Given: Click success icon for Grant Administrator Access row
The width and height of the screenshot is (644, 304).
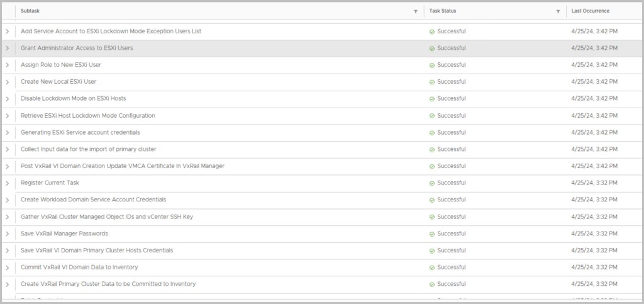Looking at the screenshot, I should tap(432, 48).
